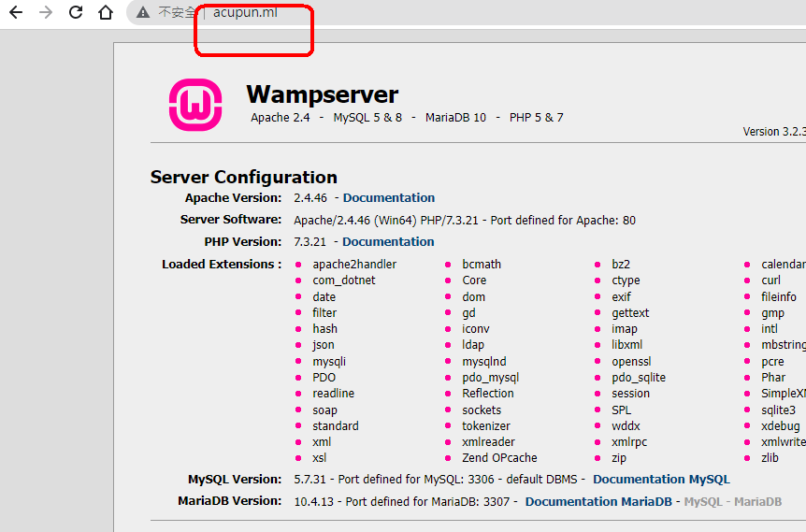Image resolution: width=806 pixels, height=532 pixels.
Task: Click the exif extension entry
Action: point(621,296)
